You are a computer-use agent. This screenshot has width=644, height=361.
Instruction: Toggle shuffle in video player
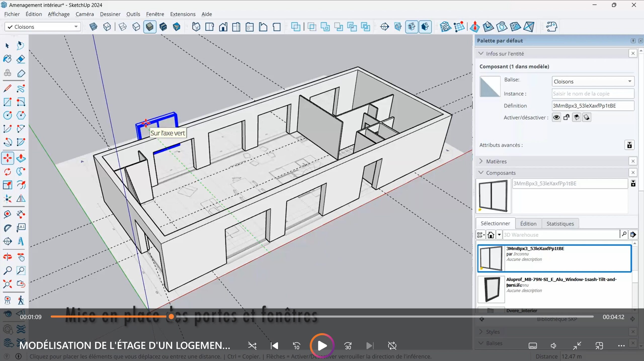click(252, 346)
